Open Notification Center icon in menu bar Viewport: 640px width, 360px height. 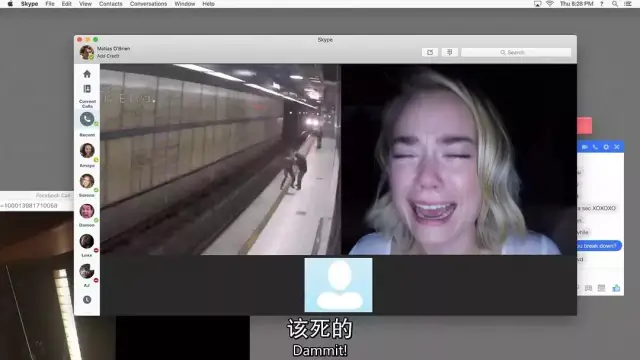click(628, 4)
